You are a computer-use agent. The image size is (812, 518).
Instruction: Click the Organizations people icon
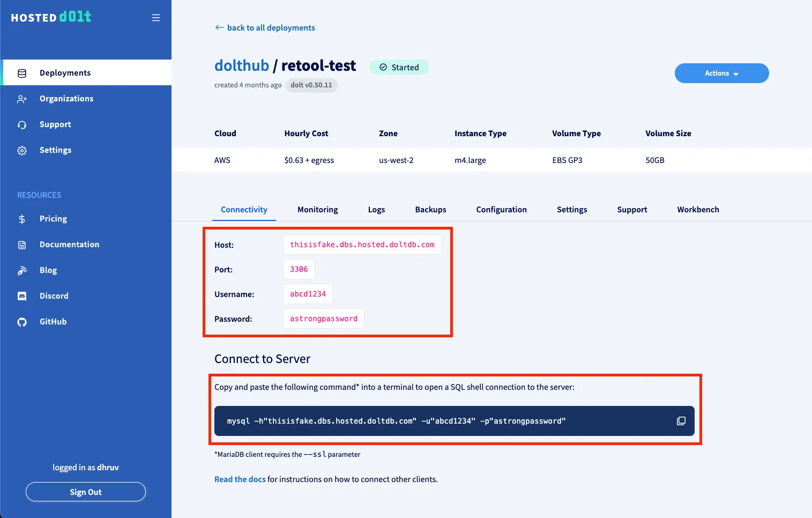pos(22,99)
